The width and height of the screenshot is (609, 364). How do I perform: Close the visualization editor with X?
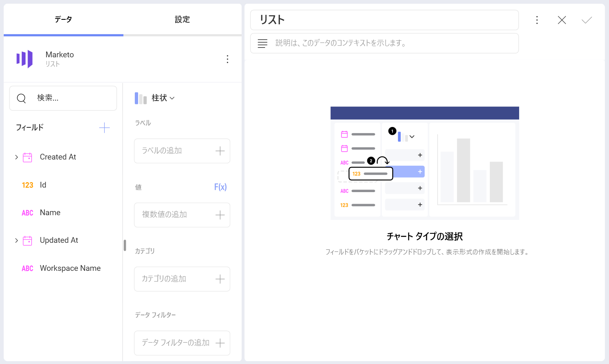pos(562,20)
